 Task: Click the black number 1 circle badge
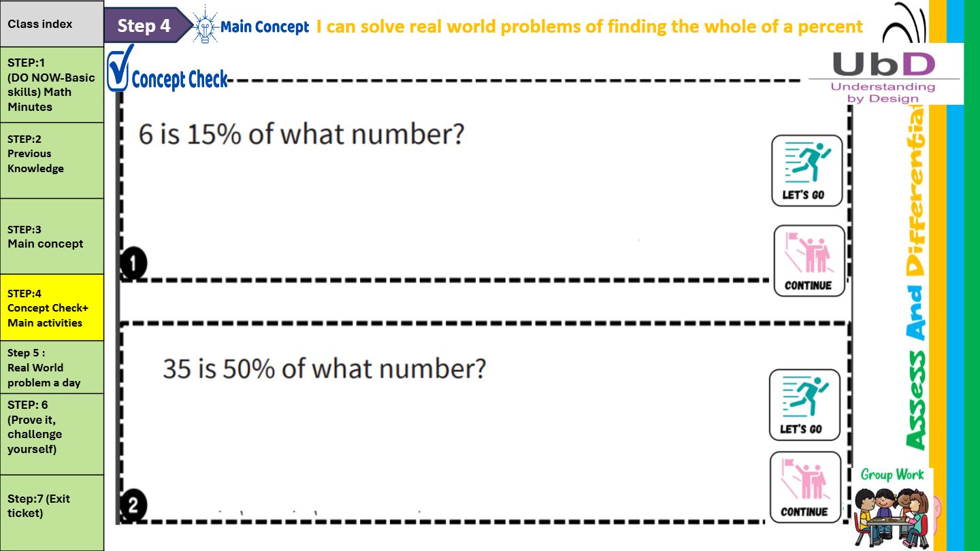pyautogui.click(x=133, y=264)
